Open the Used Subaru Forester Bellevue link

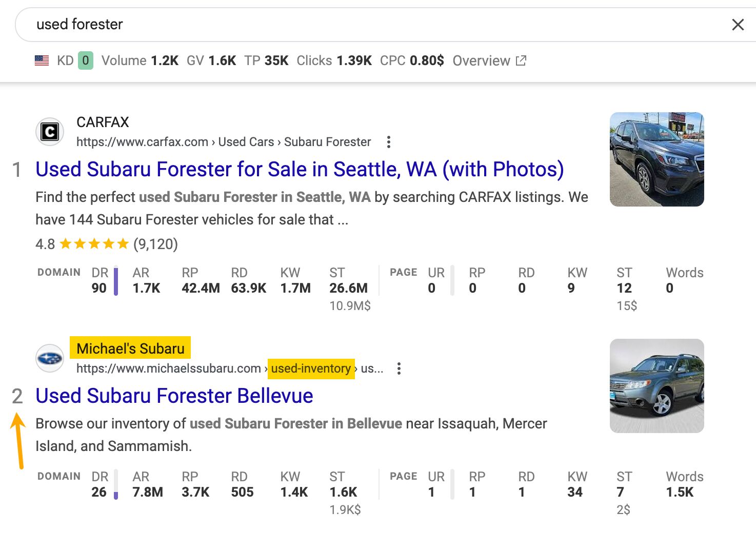click(x=174, y=395)
